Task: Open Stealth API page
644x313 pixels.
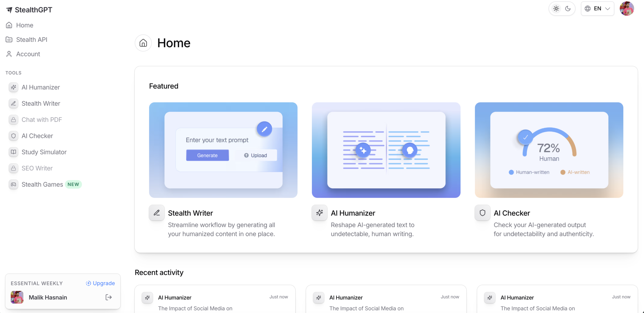Action: 26,40
